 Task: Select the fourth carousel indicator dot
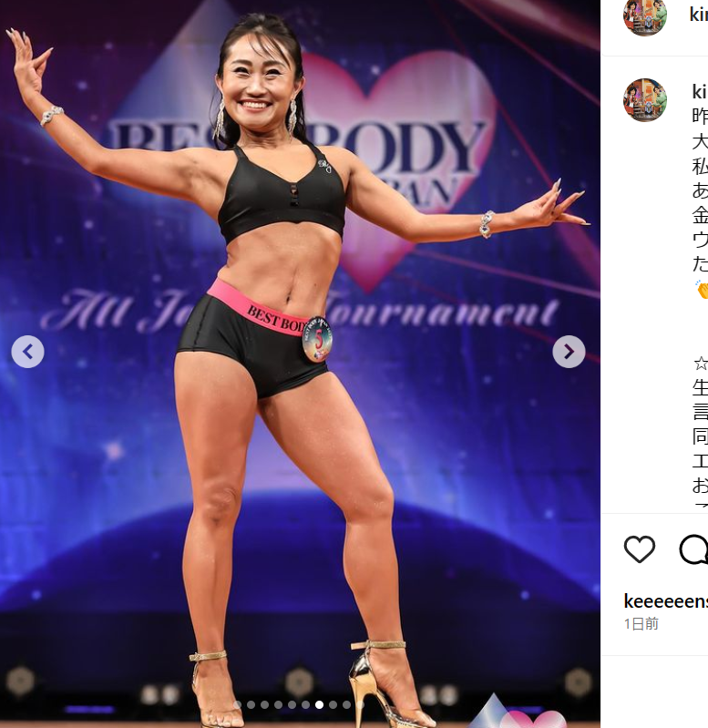pyautogui.click(x=279, y=705)
